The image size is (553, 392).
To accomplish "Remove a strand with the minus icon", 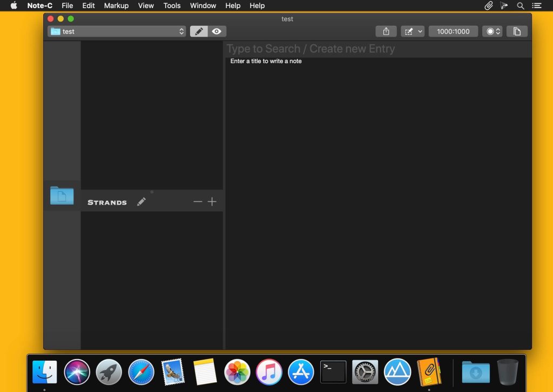I will pyautogui.click(x=198, y=201).
